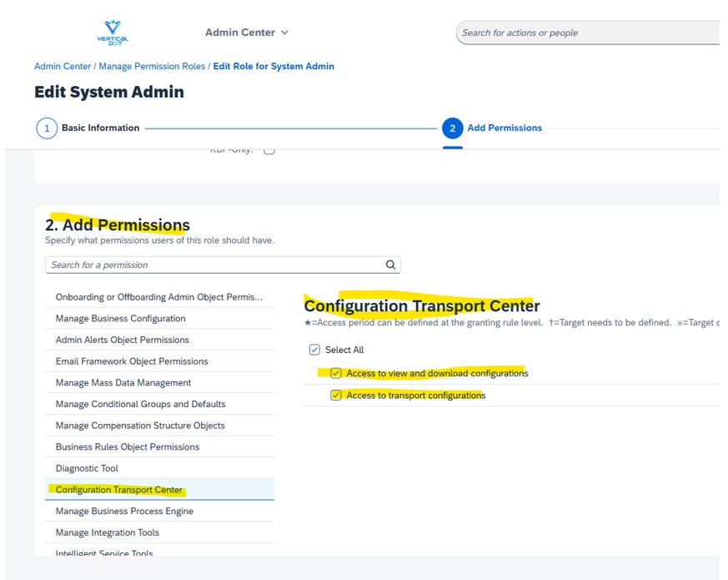Open Email Framework Object Permissions category
Image resolution: width=728 pixels, height=580 pixels.
pos(160,361)
